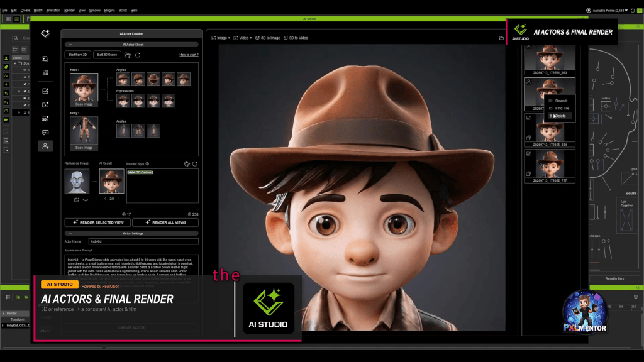Image resolution: width=644 pixels, height=362 pixels.
Task: Click the Reset to Zero button
Action: (614, 278)
